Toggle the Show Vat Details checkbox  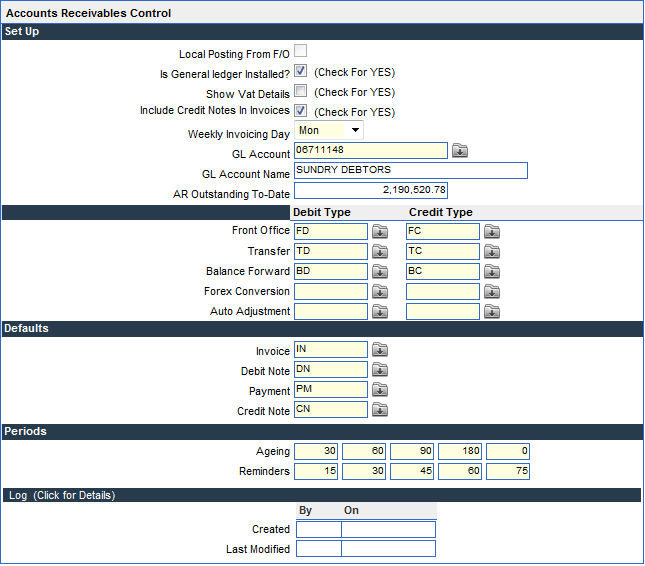(300, 91)
